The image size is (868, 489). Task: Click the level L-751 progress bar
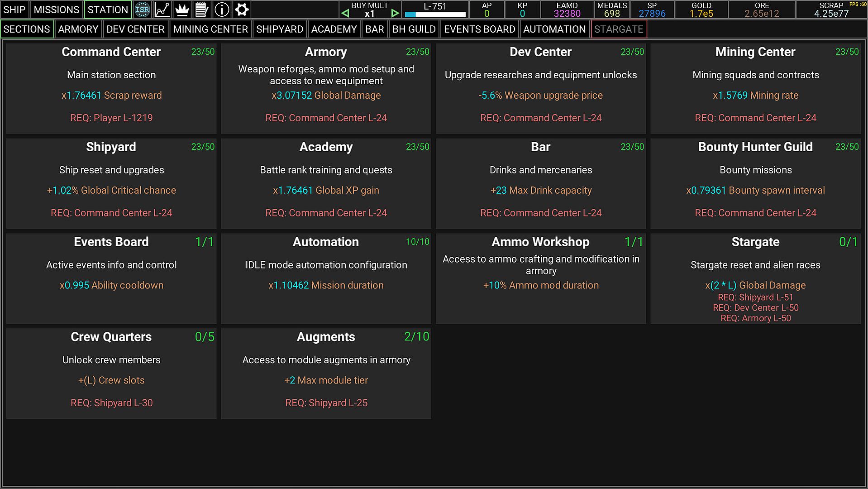coord(435,14)
